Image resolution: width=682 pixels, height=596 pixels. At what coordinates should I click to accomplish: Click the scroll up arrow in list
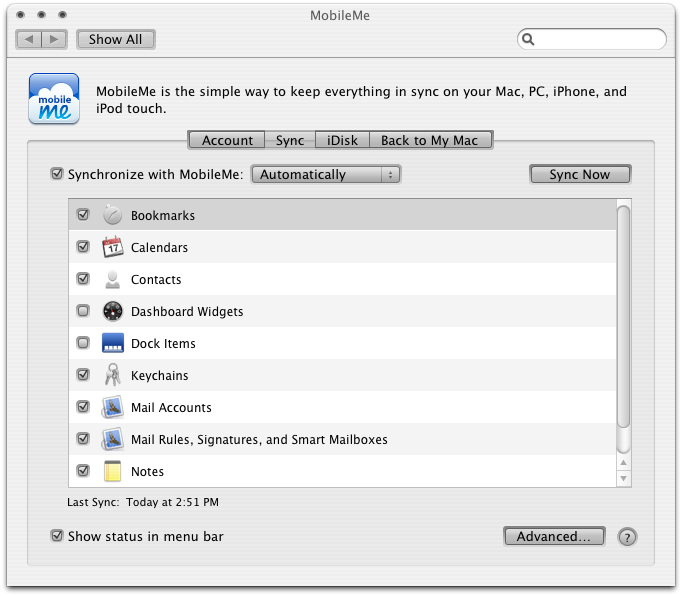tap(624, 463)
